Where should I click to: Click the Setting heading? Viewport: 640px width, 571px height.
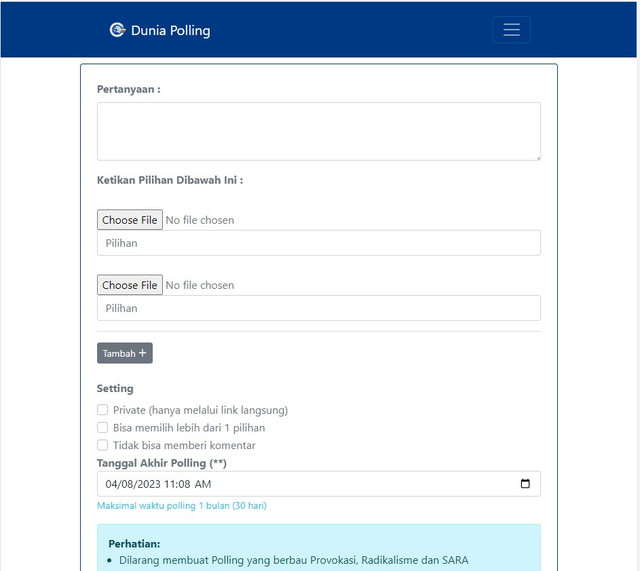coord(115,389)
